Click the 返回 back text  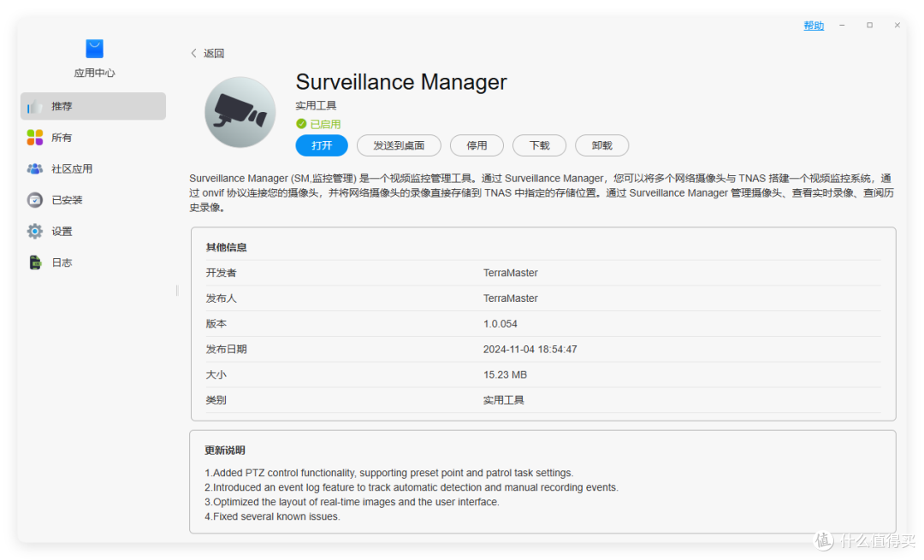(x=214, y=53)
